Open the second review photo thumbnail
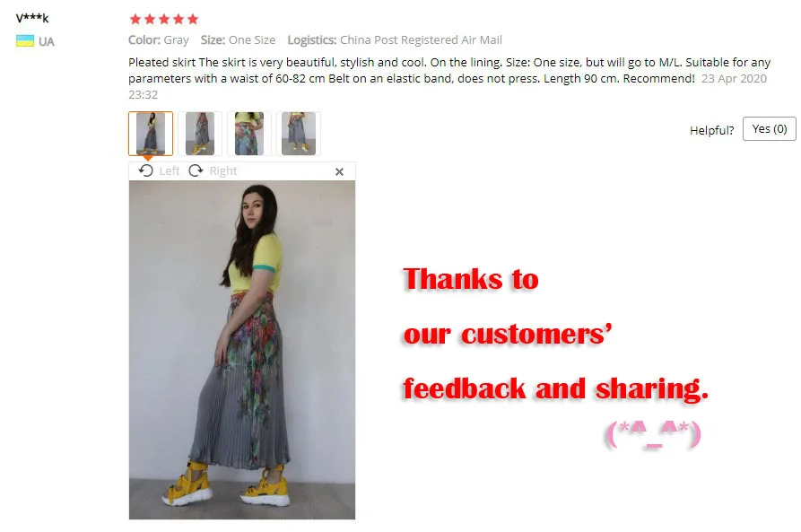Viewport: 801px width, 532px height. (x=200, y=134)
